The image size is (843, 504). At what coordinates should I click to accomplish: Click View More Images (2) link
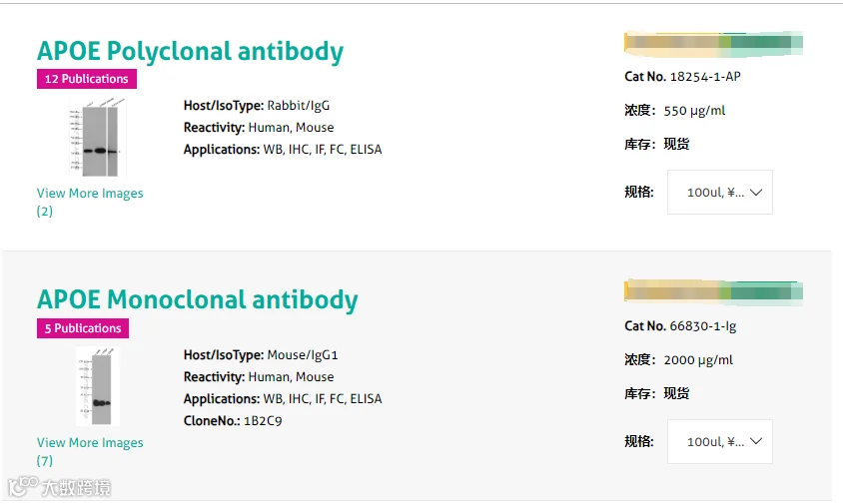(90, 202)
